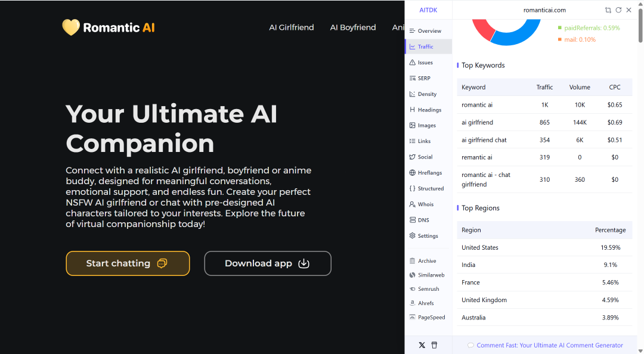Click the 'remantic ai' keyword cell
The image size is (644, 354).
click(x=477, y=157)
